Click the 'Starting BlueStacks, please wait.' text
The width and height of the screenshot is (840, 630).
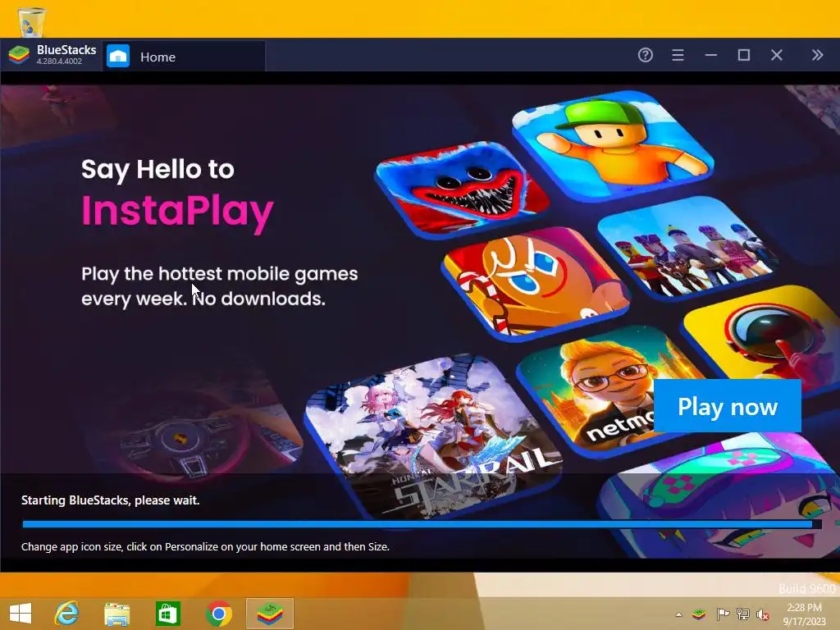point(111,500)
